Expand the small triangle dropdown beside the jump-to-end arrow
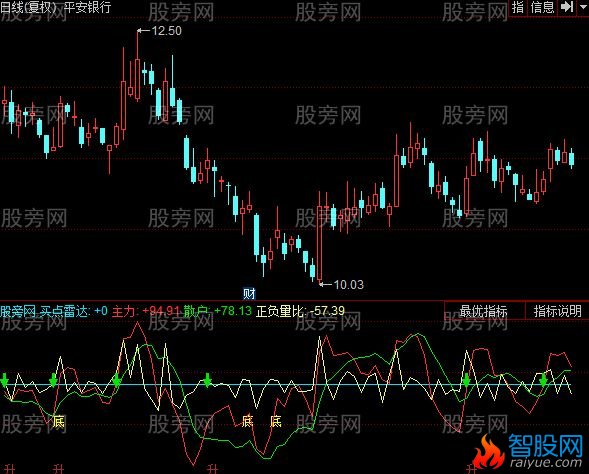Image resolution: width=589 pixels, height=474 pixels. [583, 7]
